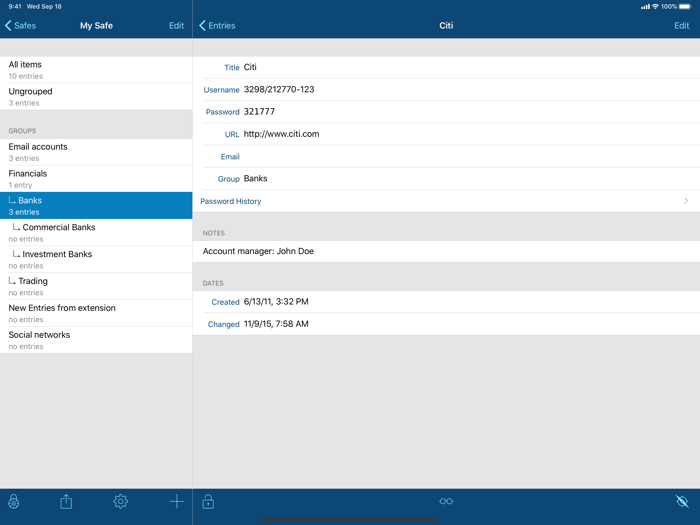
Task: Open Trading subgroup
Action: 96,286
